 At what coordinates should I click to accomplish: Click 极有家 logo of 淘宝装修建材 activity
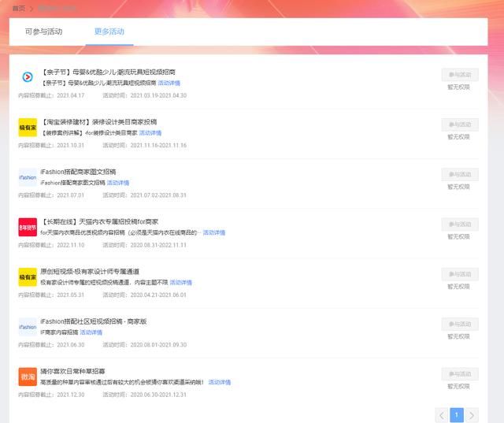[x=28, y=128]
